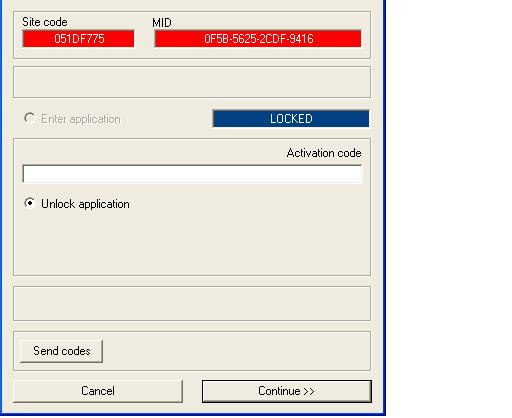This screenshot has width=512, height=418.
Task: Click the MID label
Action: pyautogui.click(x=162, y=23)
